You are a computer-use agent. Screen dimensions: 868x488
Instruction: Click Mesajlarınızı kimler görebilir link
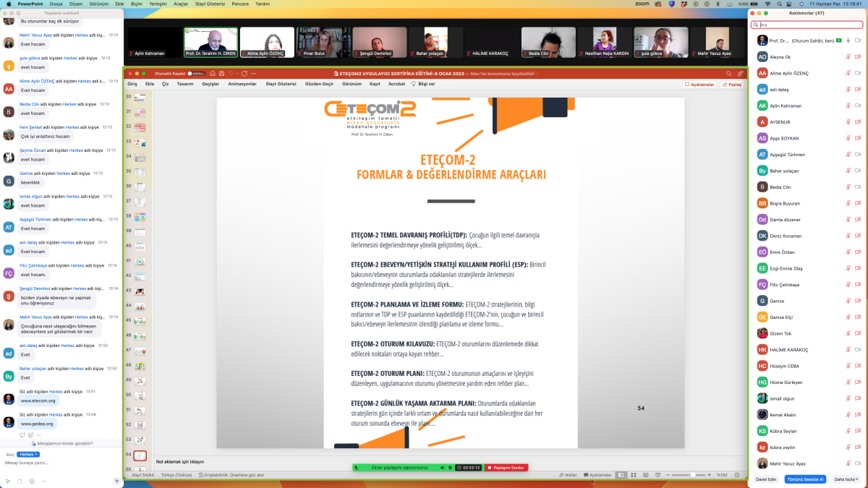[x=65, y=443]
